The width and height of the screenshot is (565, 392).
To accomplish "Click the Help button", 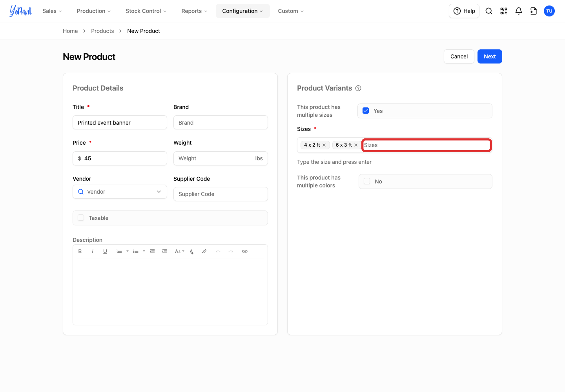I will [x=464, y=11].
